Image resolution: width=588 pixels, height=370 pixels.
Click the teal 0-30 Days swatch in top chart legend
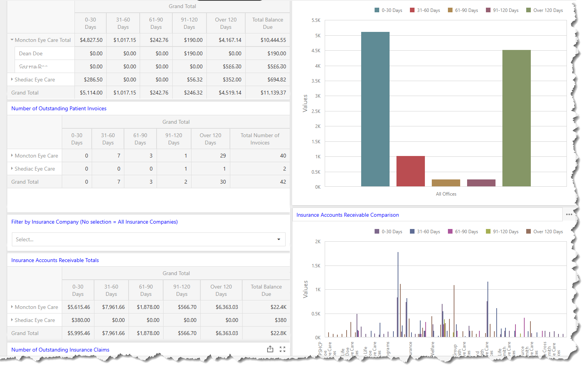[x=377, y=10]
